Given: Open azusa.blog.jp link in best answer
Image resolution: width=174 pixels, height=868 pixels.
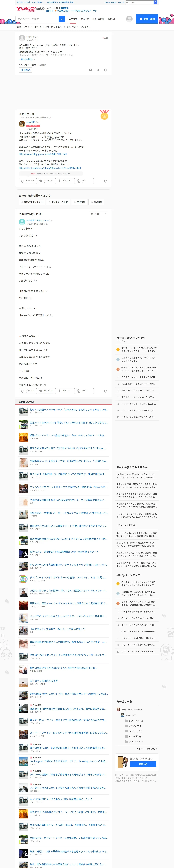Looking at the screenshot, I should coord(43,154).
